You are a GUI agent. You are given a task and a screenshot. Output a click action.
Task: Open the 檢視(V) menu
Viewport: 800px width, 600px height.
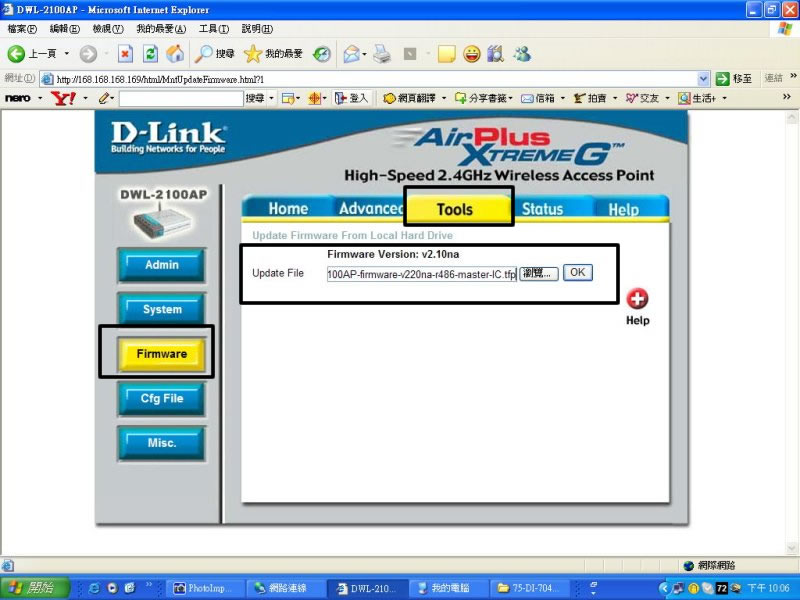[108, 29]
